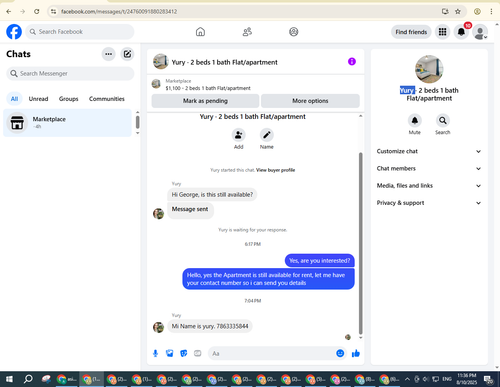Search in conversation using magnifier icon
Screen dimensions: 500x387
443,120
